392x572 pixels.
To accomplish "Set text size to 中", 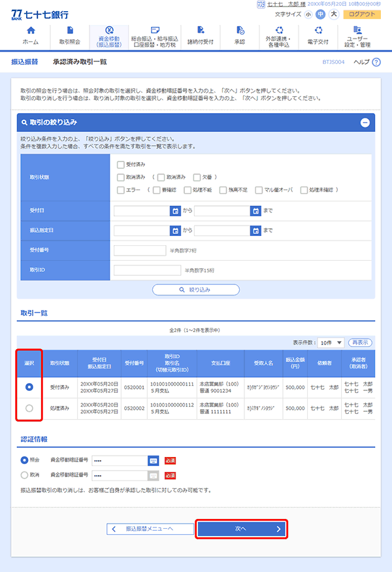I will click(x=321, y=14).
